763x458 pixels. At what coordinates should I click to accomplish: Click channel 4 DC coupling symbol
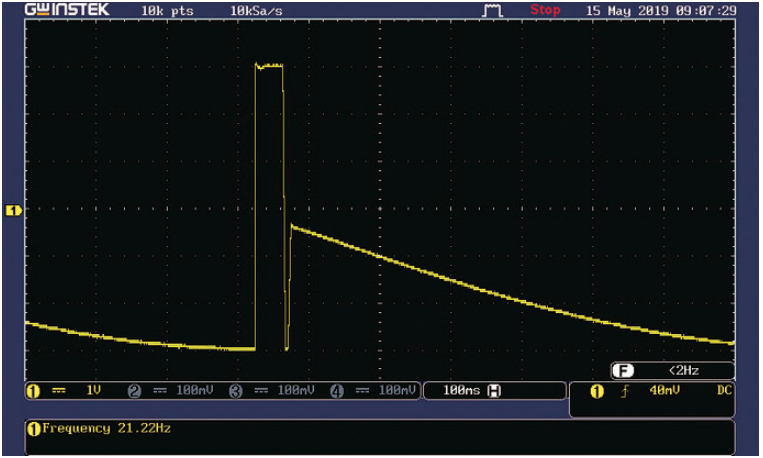363,390
